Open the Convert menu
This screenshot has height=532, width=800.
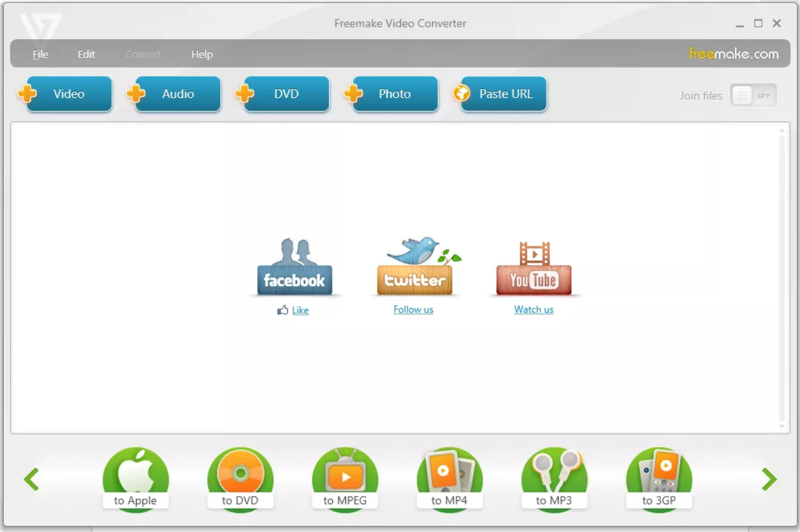[143, 54]
